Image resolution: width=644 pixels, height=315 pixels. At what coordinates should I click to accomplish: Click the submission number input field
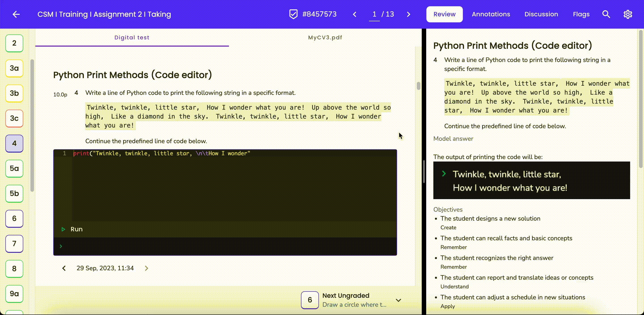374,14
